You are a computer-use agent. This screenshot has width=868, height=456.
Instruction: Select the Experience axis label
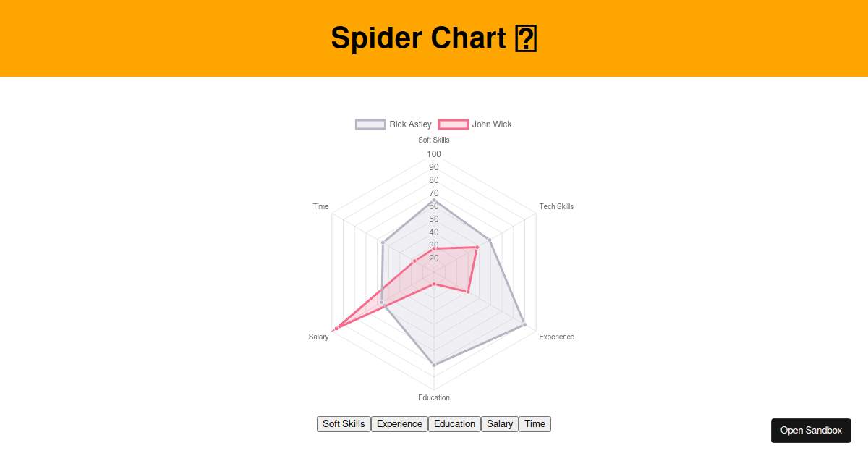point(557,337)
